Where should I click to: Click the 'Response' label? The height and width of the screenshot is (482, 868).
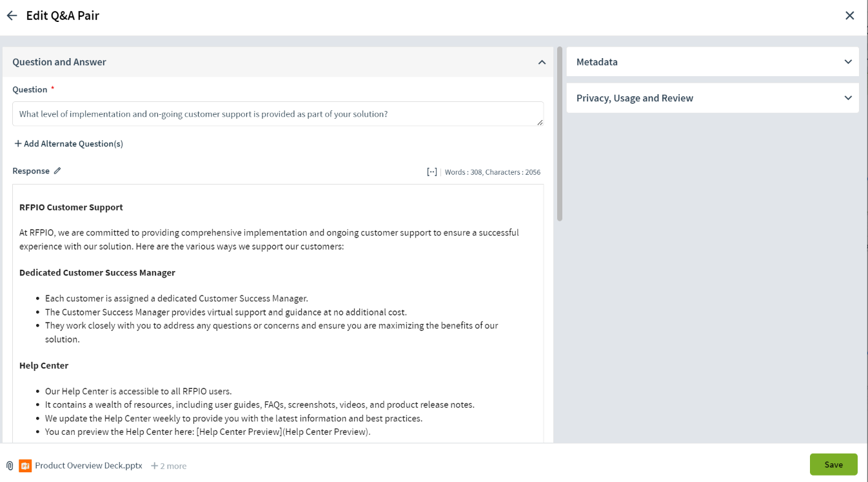click(31, 171)
